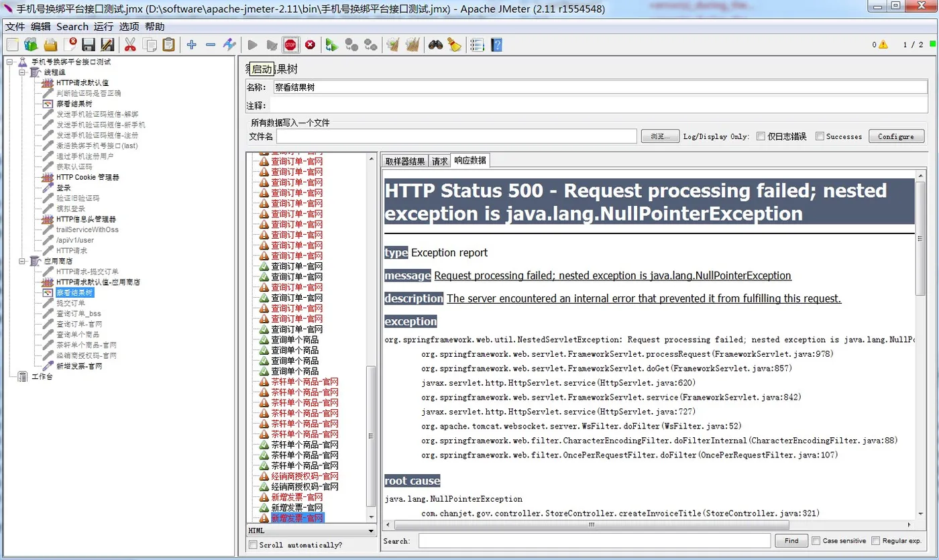The image size is (939, 560).
Task: Click the yellow warning triangle error counter
Action: (x=883, y=45)
